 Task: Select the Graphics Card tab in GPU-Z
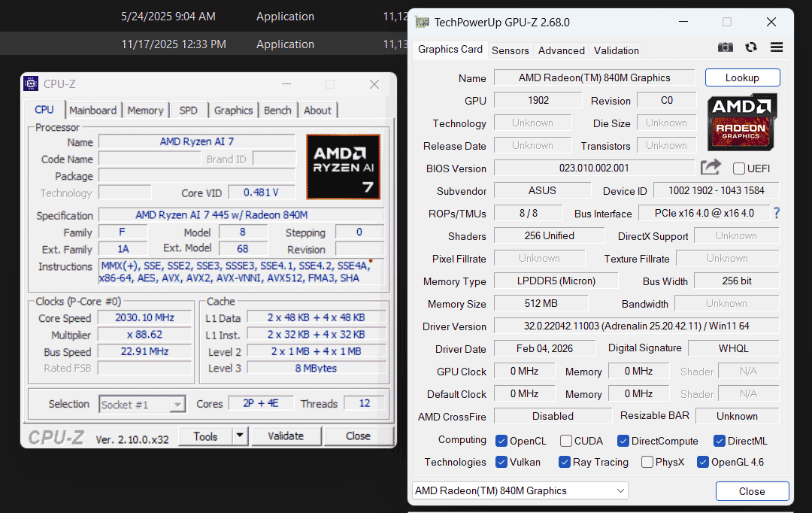pos(450,49)
